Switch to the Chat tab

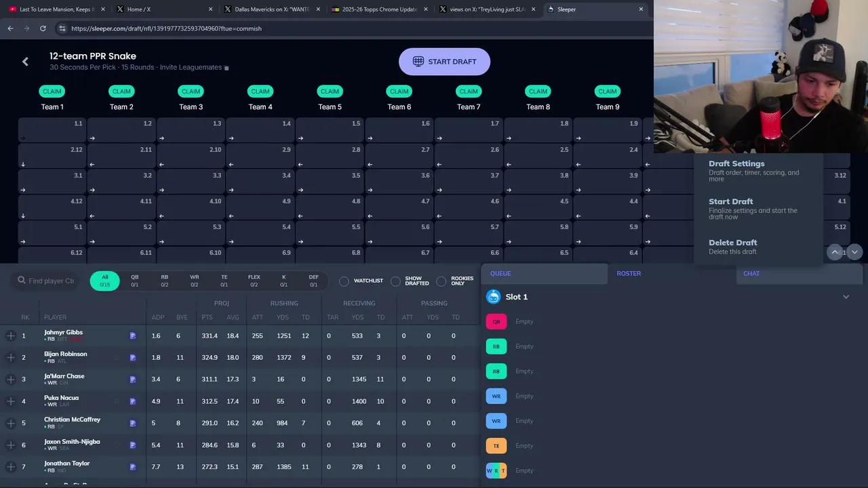pos(798,273)
